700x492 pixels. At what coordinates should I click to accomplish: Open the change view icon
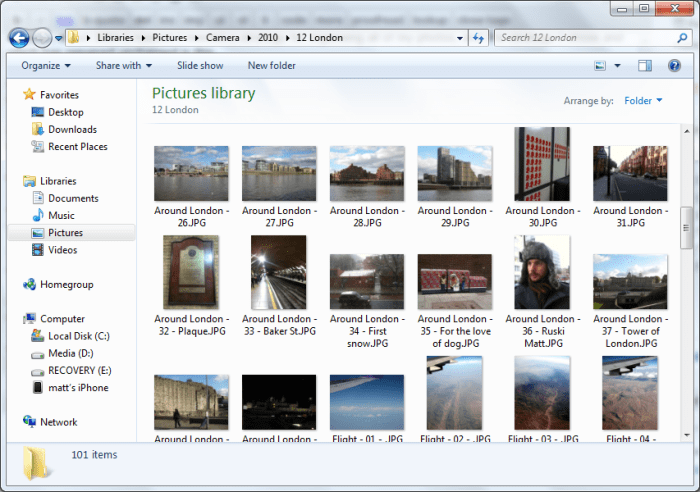click(600, 66)
